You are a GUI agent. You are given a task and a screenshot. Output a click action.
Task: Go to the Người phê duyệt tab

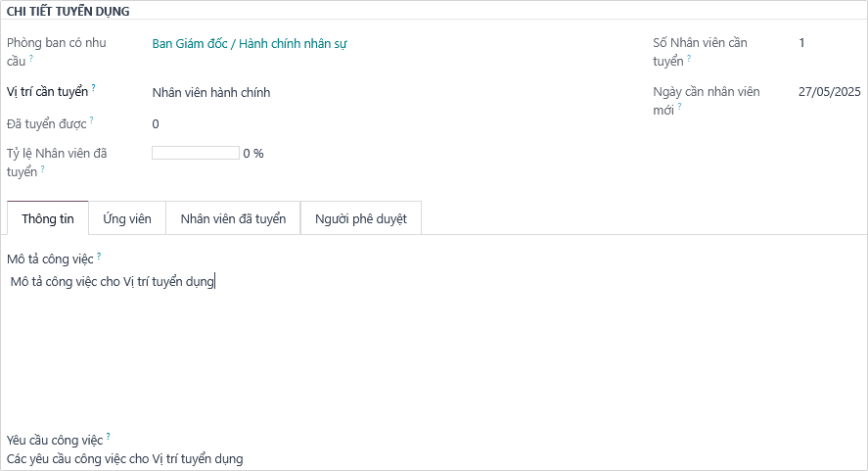point(360,218)
